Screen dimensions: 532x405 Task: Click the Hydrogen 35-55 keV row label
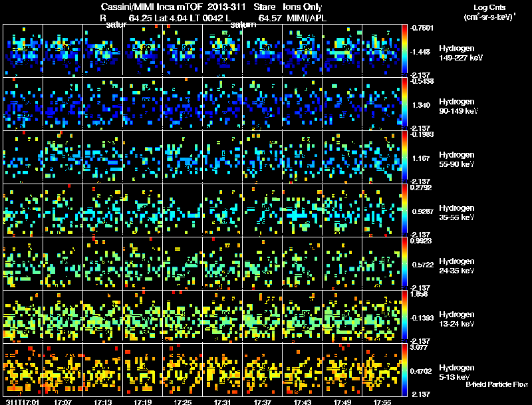click(456, 213)
